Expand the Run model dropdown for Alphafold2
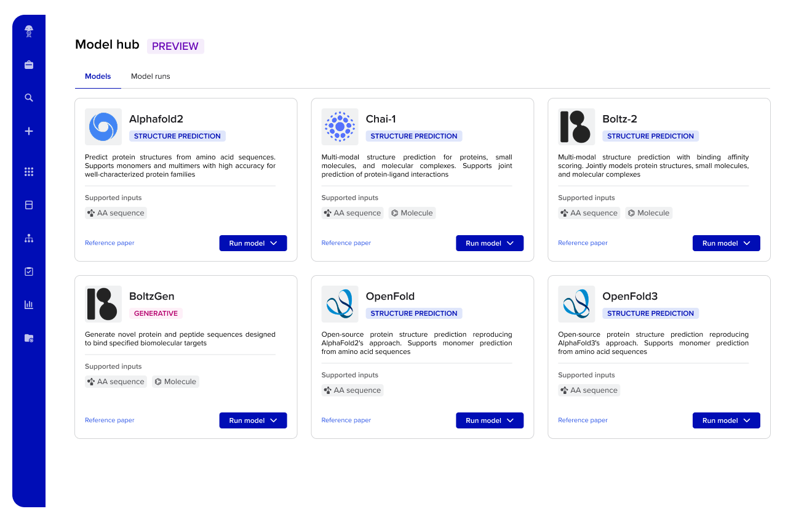The image size is (812, 522). [253, 243]
